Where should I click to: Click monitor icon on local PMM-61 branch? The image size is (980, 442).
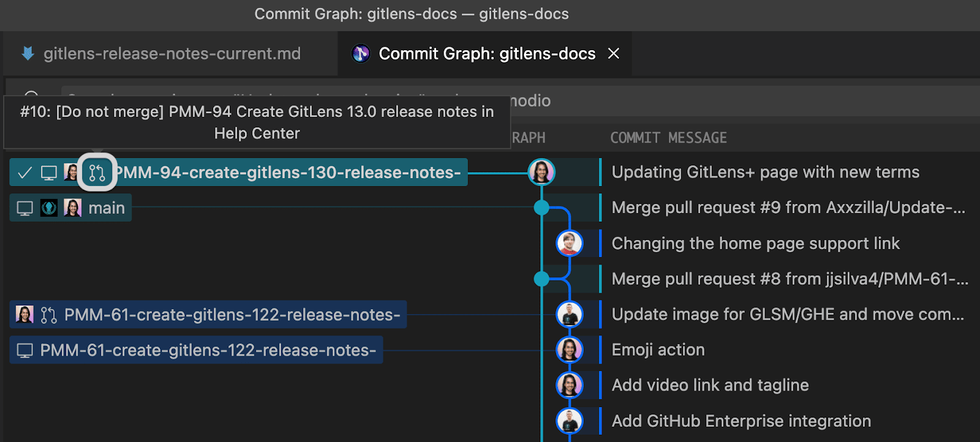25,350
